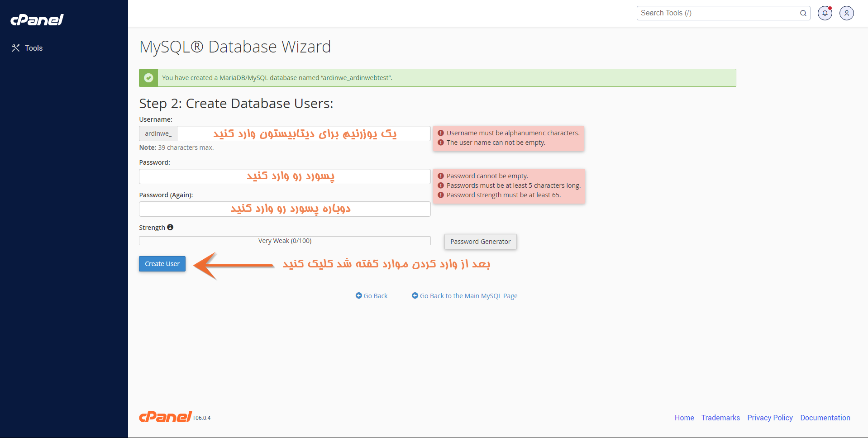868x438 pixels.
Task: Click the Password (Again) input field
Action: point(285,209)
